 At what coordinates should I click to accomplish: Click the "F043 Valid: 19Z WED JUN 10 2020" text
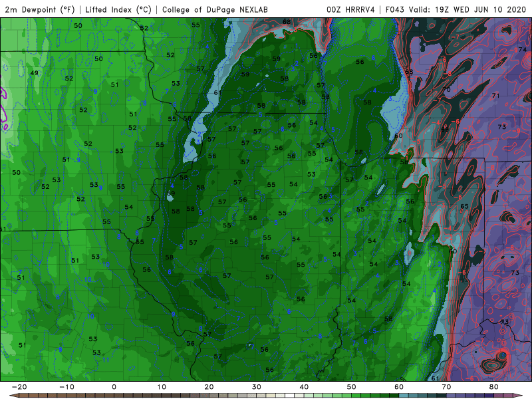pyautogui.click(x=456, y=9)
